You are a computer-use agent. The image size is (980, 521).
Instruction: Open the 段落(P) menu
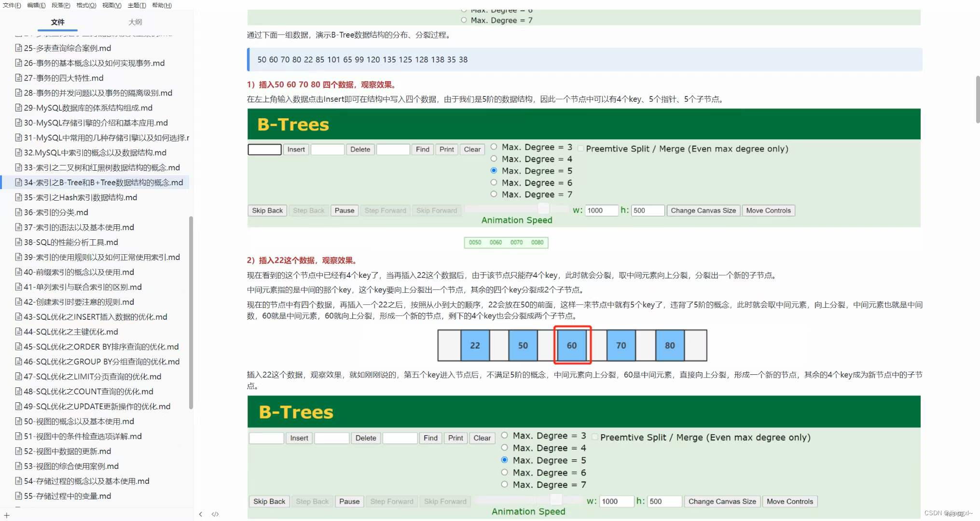coord(61,5)
